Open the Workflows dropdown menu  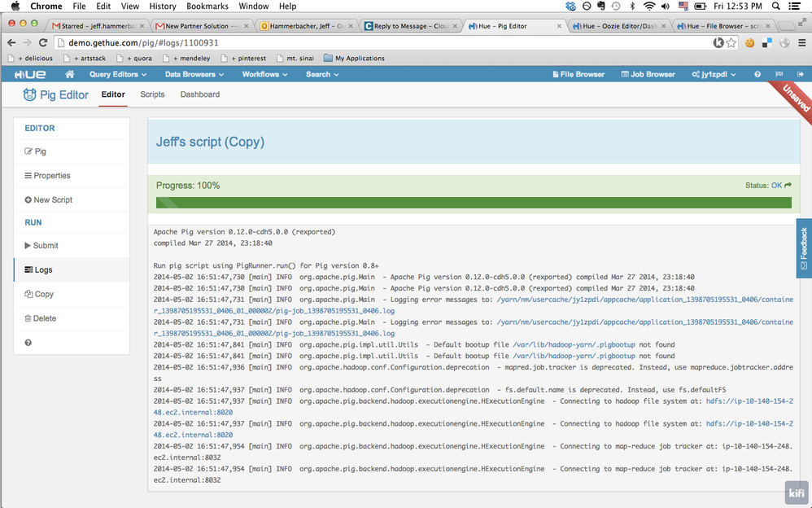coord(264,74)
